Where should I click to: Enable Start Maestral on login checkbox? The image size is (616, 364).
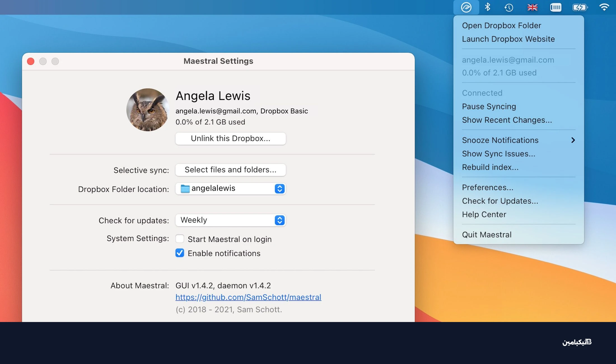180,239
